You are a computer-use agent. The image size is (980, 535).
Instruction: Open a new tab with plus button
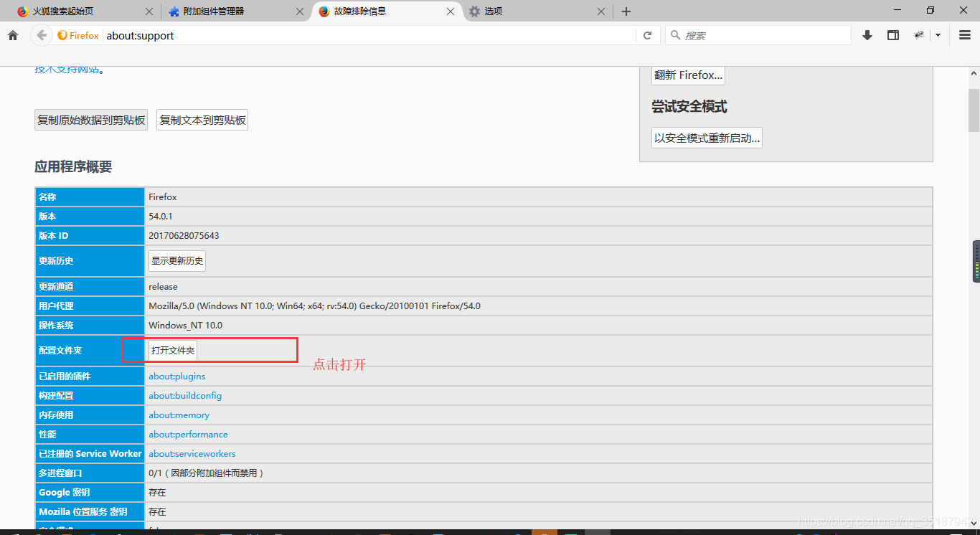[x=626, y=11]
